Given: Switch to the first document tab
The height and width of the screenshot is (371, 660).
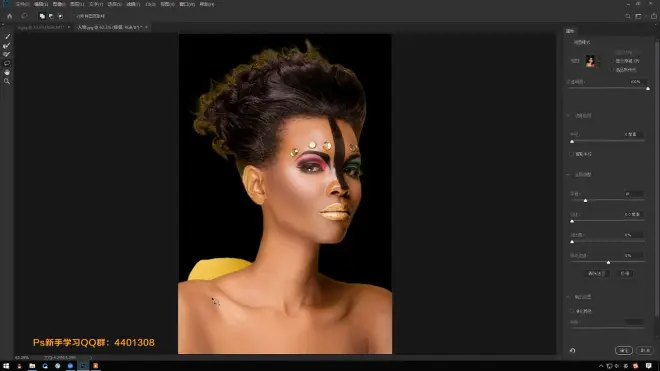Looking at the screenshot, I should click(x=41, y=27).
